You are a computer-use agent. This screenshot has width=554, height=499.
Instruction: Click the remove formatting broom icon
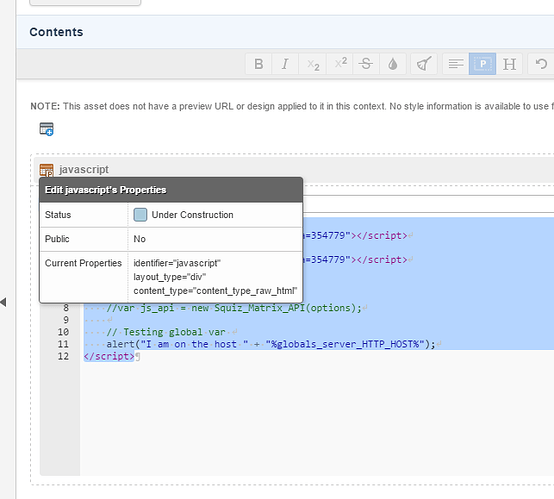pos(424,64)
